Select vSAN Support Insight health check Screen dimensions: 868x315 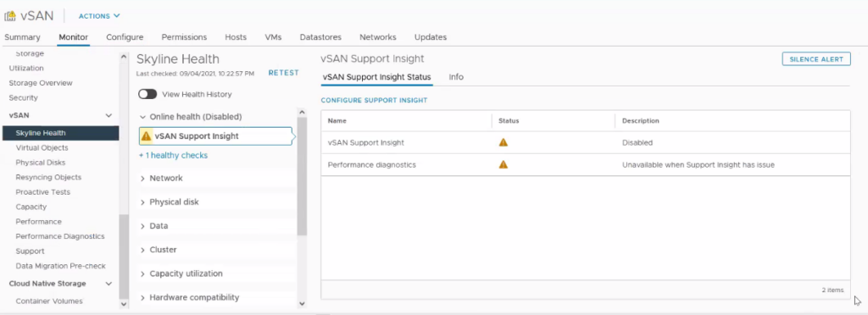[x=215, y=136]
